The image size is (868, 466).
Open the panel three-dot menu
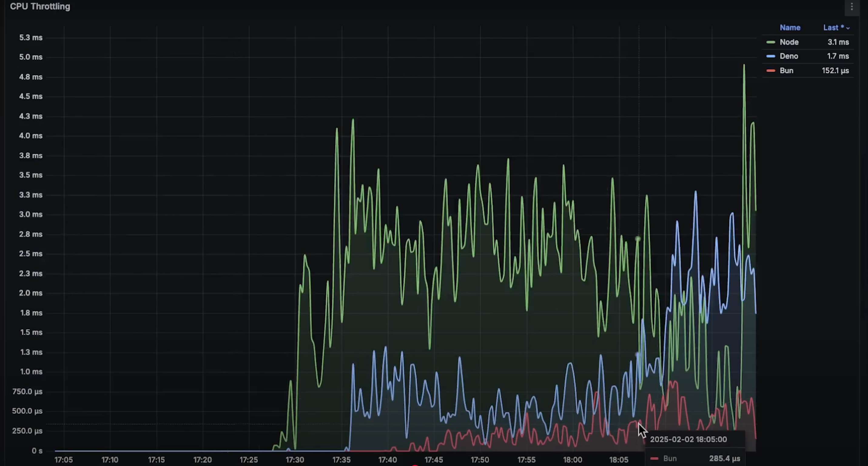(x=852, y=7)
